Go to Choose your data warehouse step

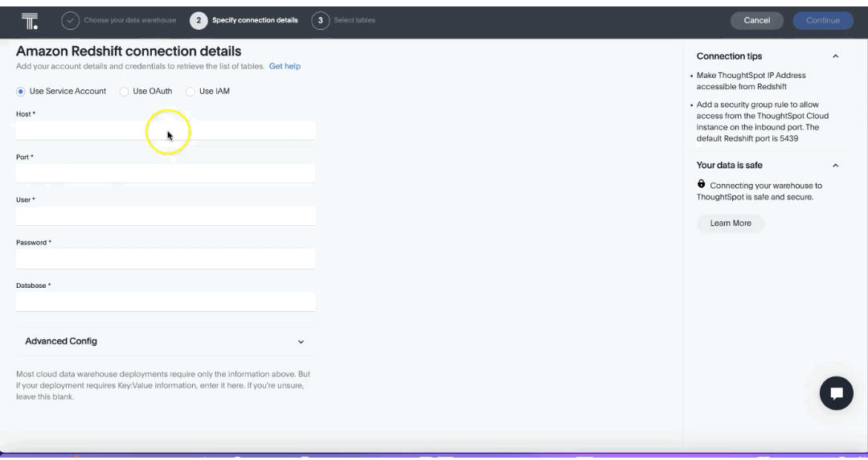(x=130, y=20)
